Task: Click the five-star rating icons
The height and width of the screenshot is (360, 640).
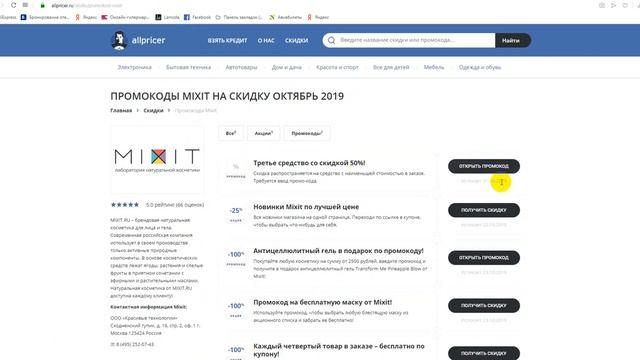Action: point(125,205)
